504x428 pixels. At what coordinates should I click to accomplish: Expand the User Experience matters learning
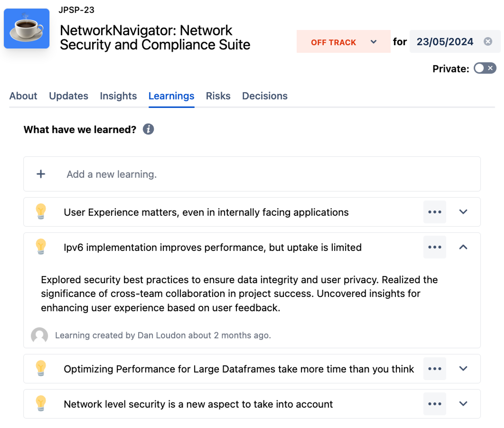tap(463, 212)
